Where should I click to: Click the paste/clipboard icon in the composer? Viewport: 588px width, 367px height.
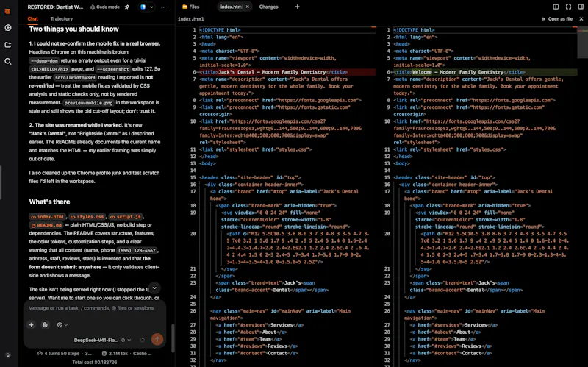45,325
